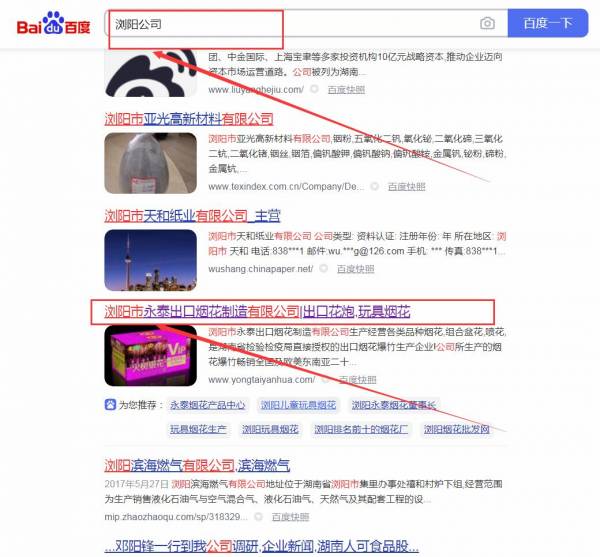Focus the search field containing 浏阳公司
The height and width of the screenshot is (557, 600).
290,23
